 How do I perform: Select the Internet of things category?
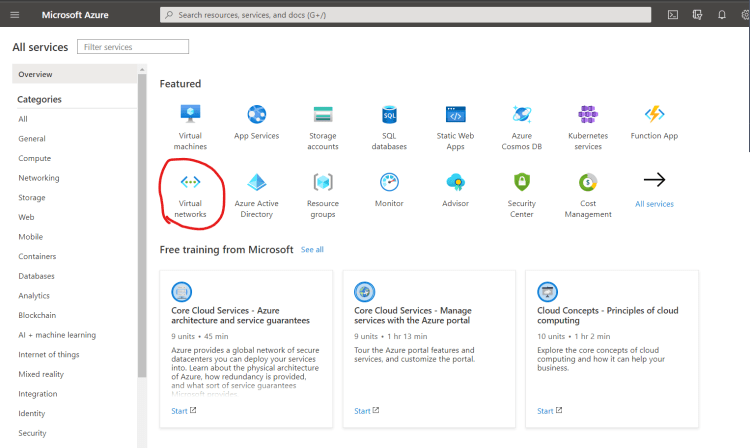49,354
